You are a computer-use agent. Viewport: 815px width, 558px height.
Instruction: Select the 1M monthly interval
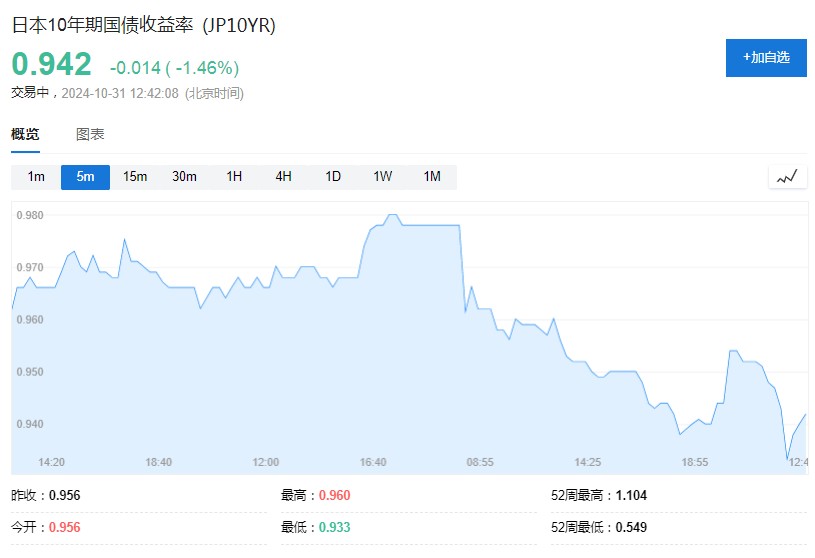click(x=432, y=177)
